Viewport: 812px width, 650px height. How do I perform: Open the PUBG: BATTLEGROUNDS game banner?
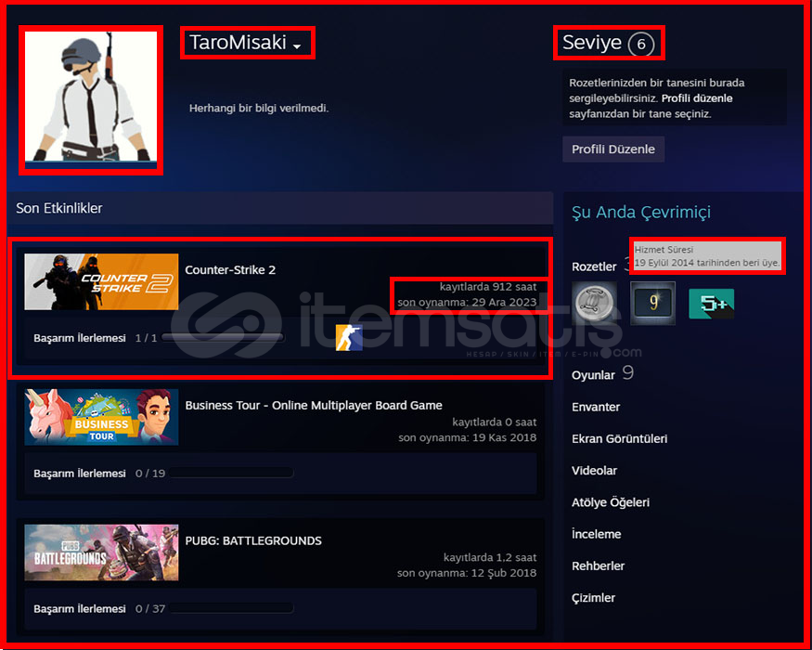101,552
